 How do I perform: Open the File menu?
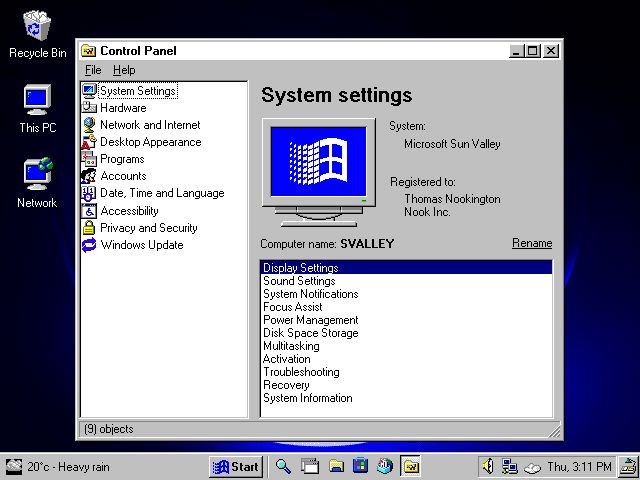(93, 70)
